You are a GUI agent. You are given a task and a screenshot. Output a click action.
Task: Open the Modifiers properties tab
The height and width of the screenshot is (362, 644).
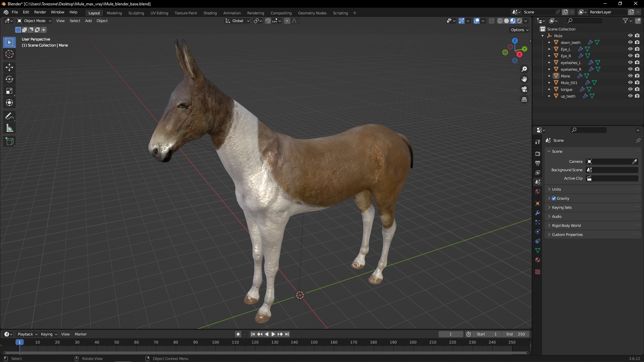(538, 213)
